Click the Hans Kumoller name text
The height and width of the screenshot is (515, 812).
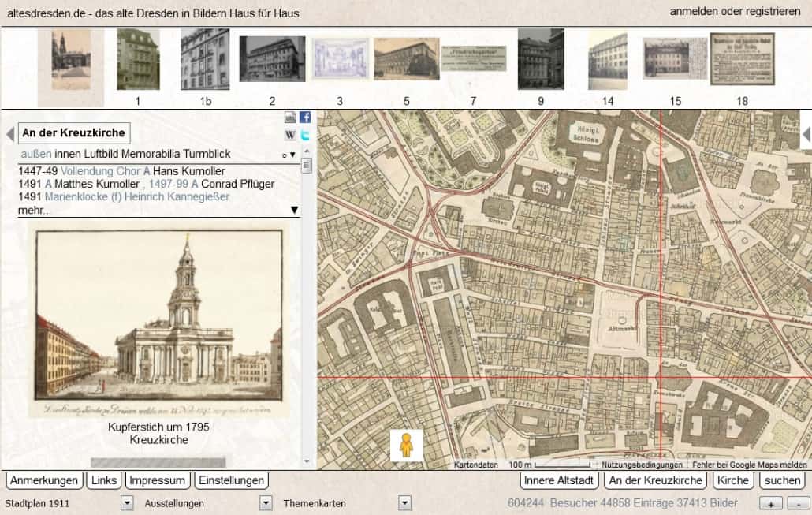coord(189,171)
